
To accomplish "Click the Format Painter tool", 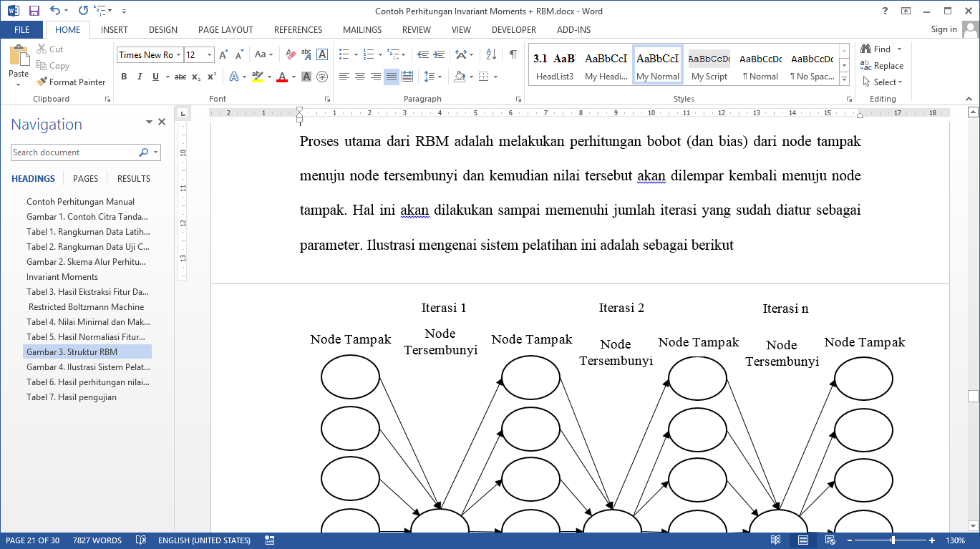I will click(71, 82).
